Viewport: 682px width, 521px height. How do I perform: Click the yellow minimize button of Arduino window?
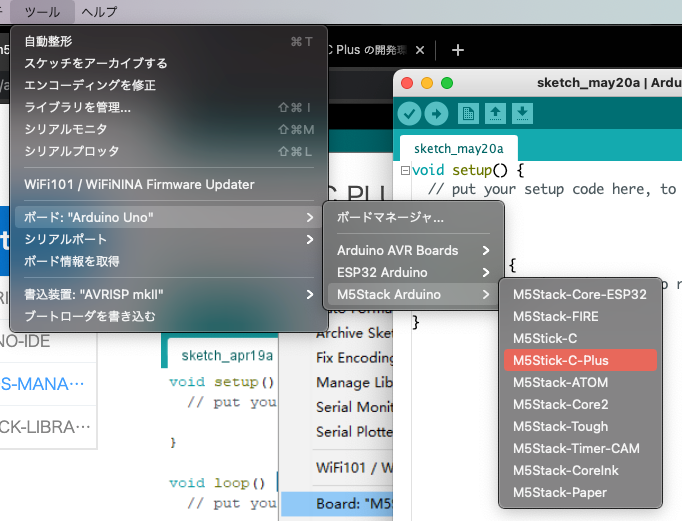coord(427,83)
